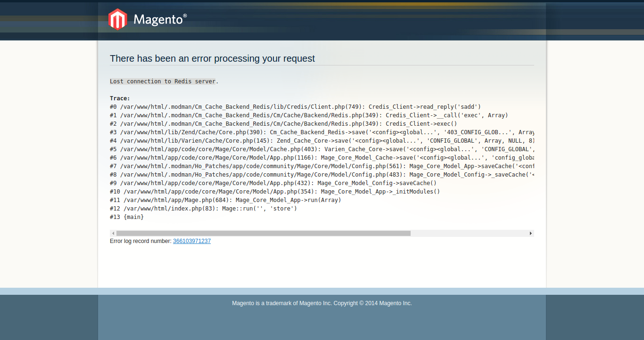Click trace line #9 saveCache() call
644x340 pixels.
(x=273, y=183)
